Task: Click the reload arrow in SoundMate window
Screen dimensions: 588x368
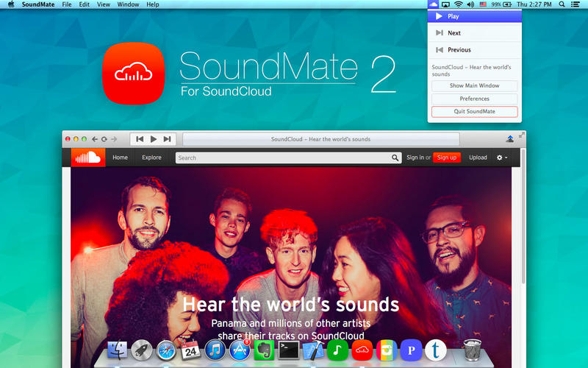Action: (104, 139)
